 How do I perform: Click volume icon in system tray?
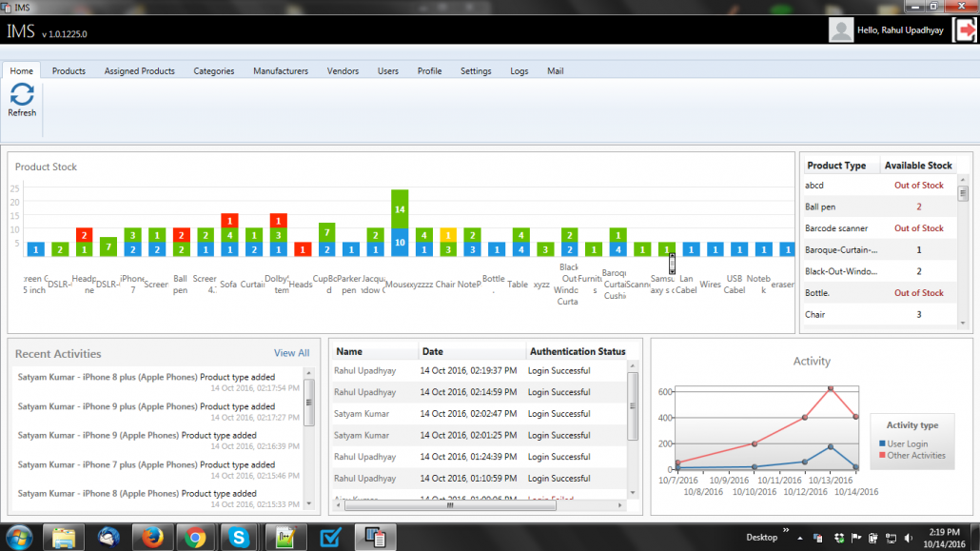pos(909,538)
